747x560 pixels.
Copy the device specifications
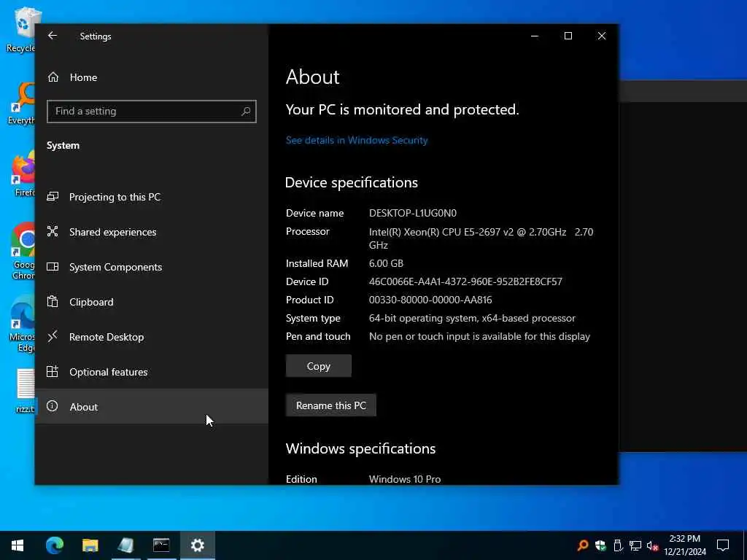[319, 366]
